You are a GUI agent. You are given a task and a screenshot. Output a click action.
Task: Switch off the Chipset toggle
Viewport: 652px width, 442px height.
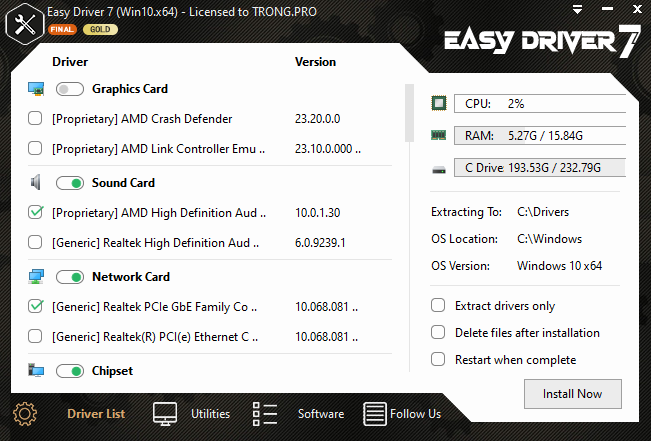(x=70, y=371)
